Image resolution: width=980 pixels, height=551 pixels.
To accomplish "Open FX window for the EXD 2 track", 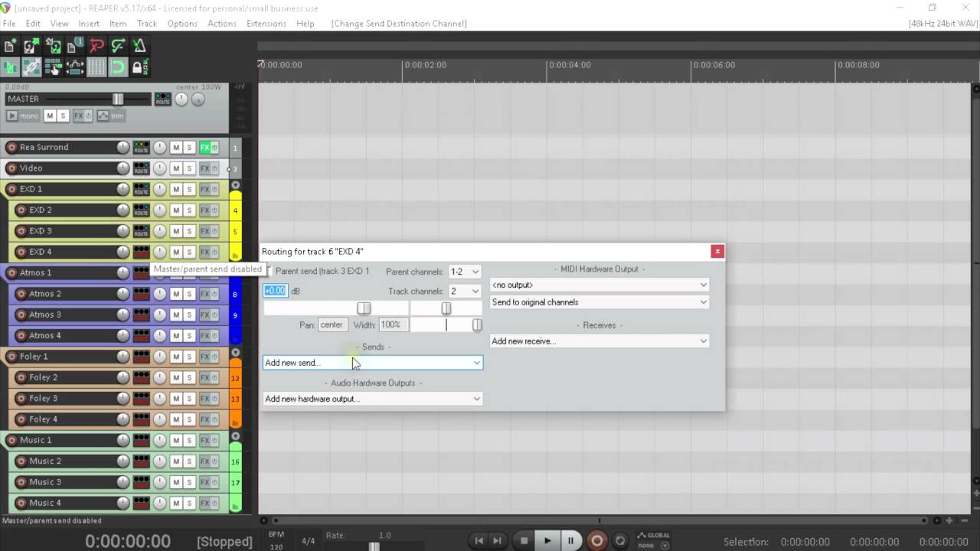I will [x=204, y=210].
